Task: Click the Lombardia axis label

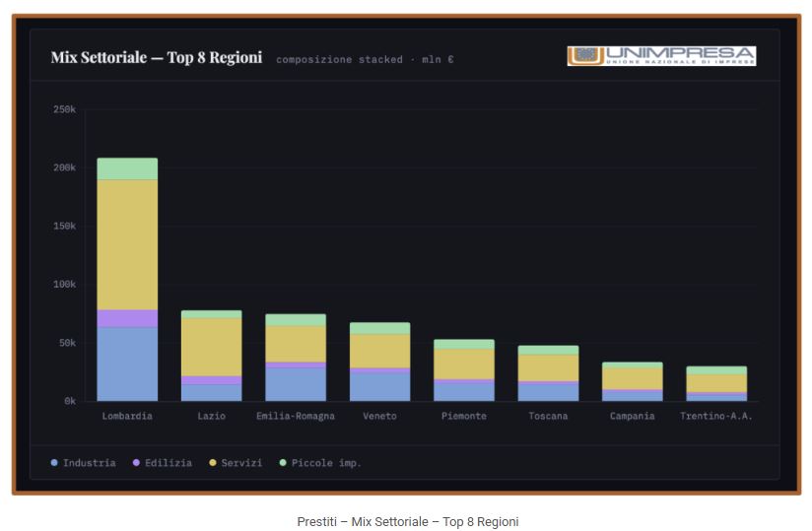Action: pos(127,416)
